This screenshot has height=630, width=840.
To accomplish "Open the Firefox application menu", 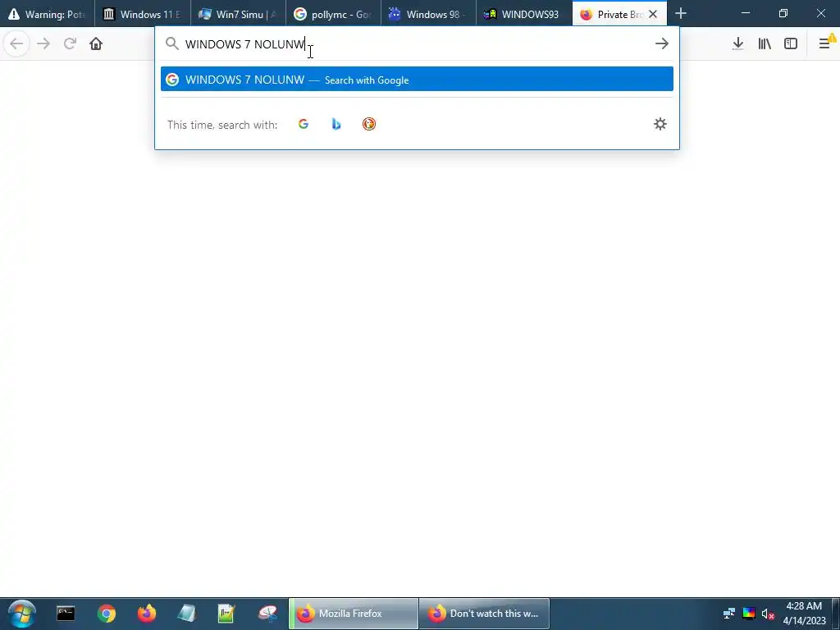I will coord(825,43).
